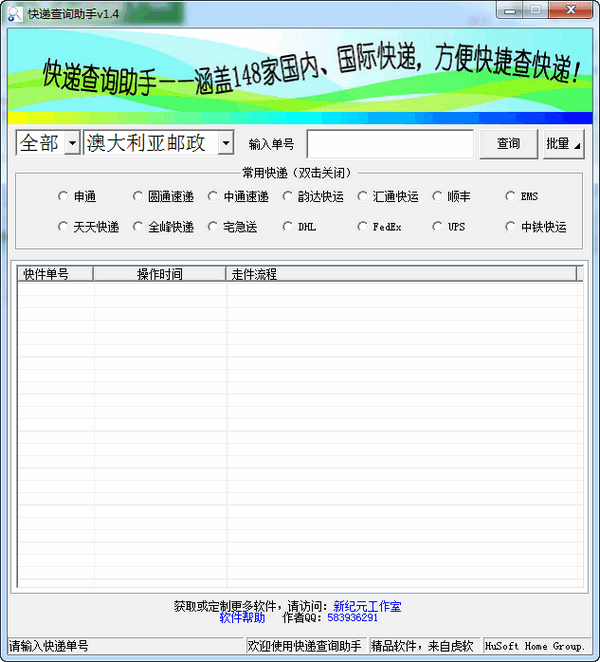
Task: Expand the 澳大利亚邮政 courier dropdown
Action: click(x=225, y=144)
